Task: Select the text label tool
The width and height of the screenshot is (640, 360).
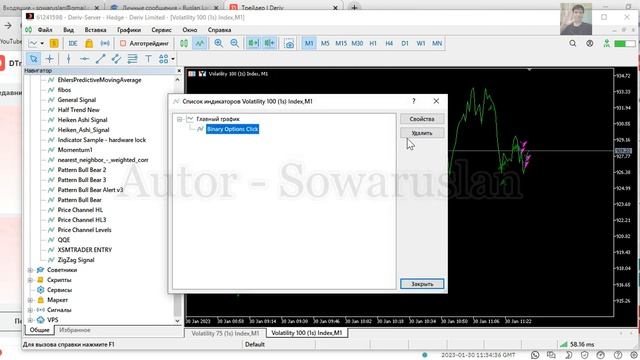Action: pos(148,59)
